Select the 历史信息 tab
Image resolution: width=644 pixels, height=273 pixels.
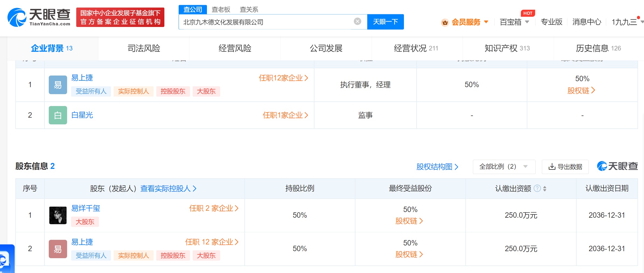(x=598, y=48)
